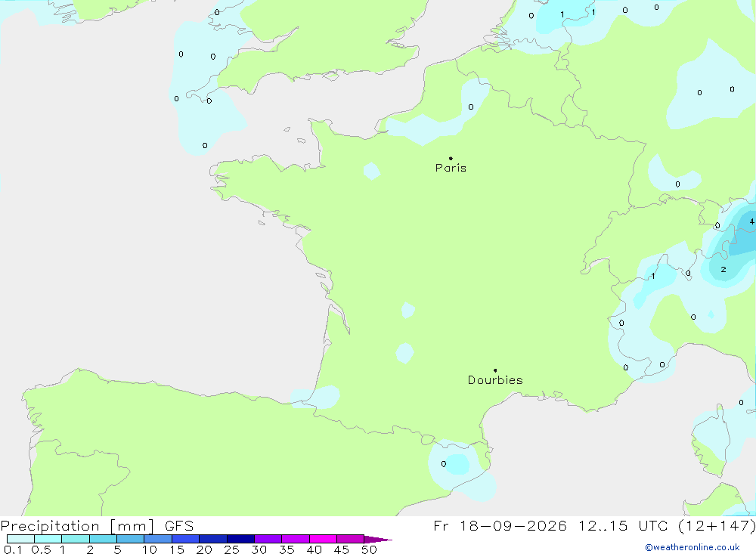
Task: Pick the 40 mm magenta legend swatch
Action: pyautogui.click(x=323, y=539)
